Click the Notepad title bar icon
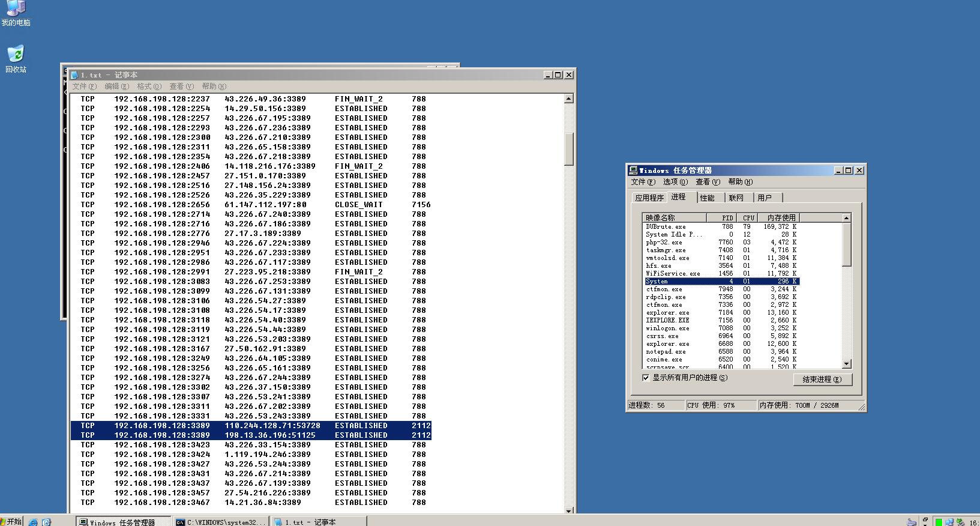The height and width of the screenshot is (526, 980). (74, 75)
